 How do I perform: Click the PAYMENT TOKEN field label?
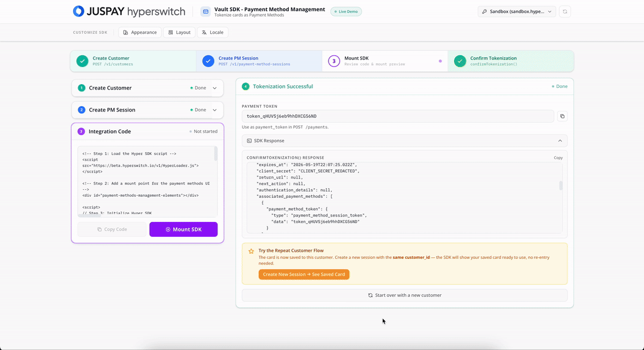click(260, 107)
